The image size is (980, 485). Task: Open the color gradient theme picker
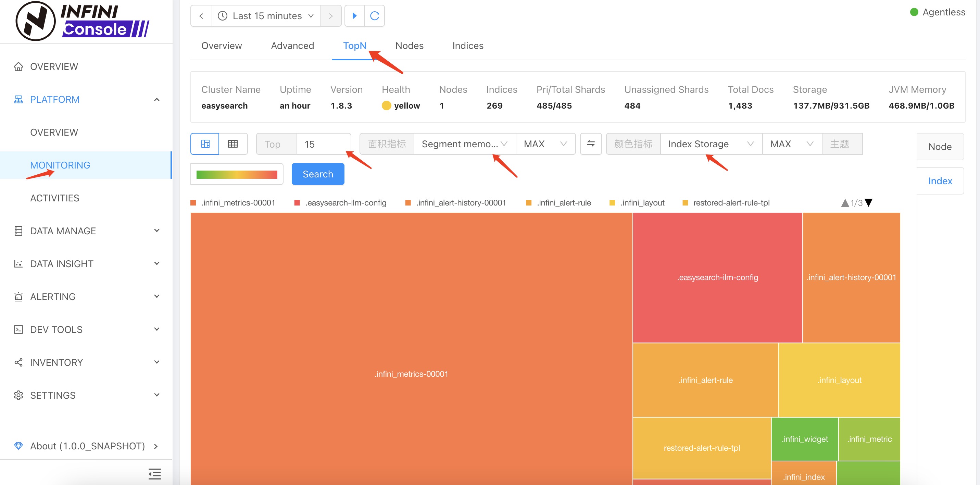[x=237, y=174]
